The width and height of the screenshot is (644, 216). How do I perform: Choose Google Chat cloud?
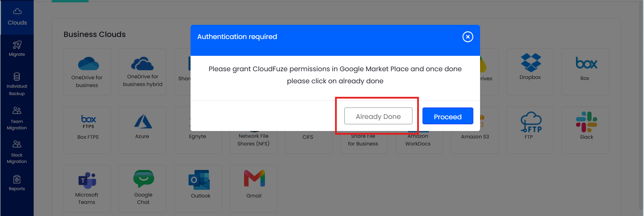142,188
